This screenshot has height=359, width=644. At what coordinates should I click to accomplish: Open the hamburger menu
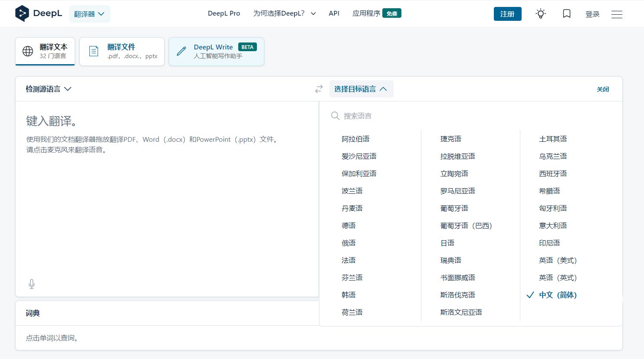(617, 14)
